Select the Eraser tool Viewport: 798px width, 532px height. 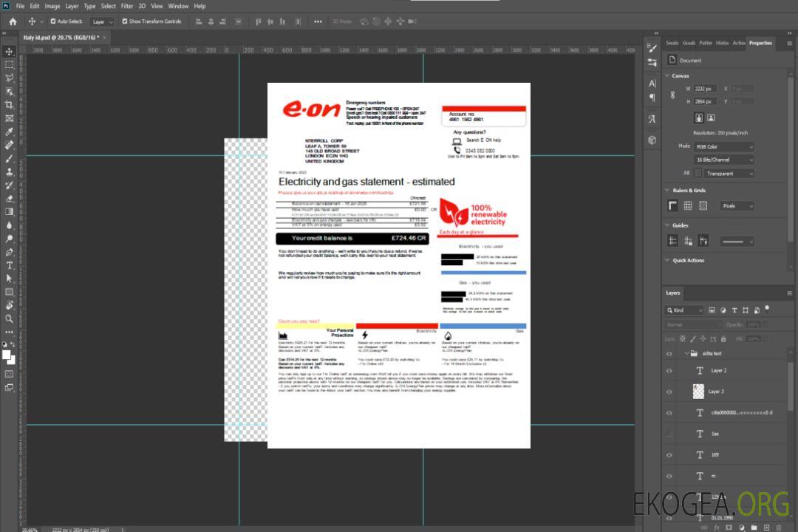point(10,198)
